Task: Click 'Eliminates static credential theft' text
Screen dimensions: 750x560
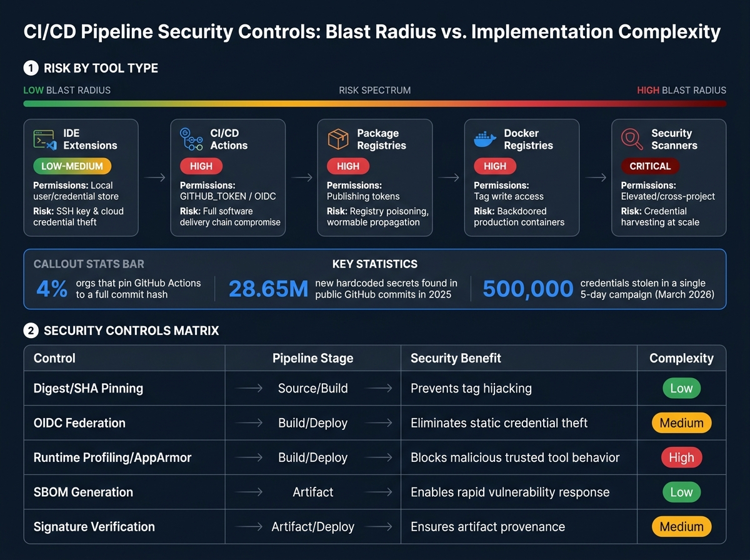Action: (499, 423)
